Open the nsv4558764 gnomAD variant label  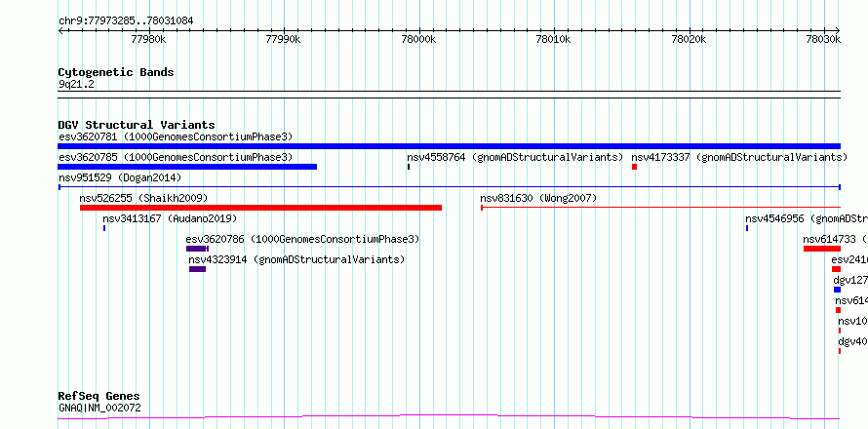(x=515, y=157)
